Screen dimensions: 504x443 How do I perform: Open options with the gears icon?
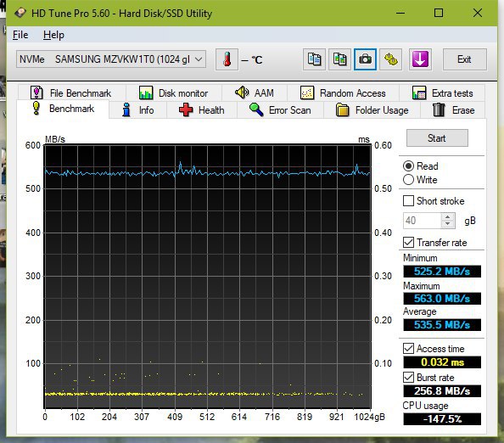click(391, 59)
